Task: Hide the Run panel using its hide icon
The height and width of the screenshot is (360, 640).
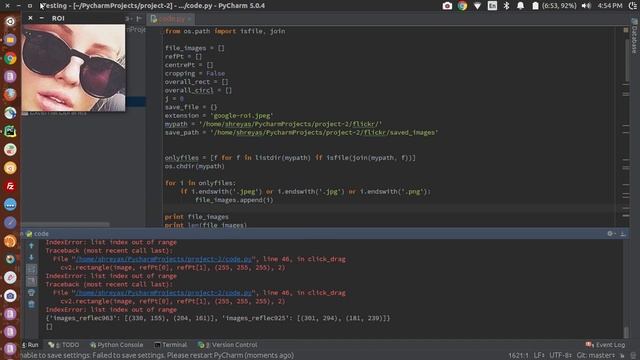Action: click(x=623, y=233)
